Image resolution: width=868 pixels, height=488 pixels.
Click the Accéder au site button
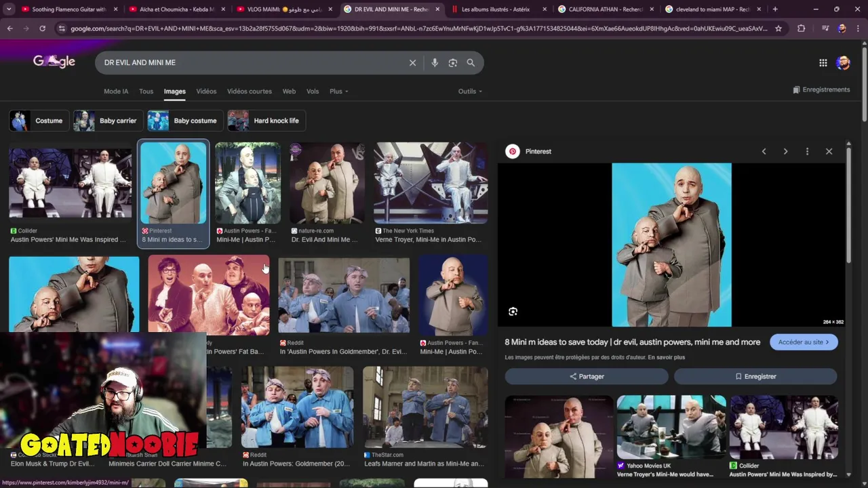click(804, 342)
